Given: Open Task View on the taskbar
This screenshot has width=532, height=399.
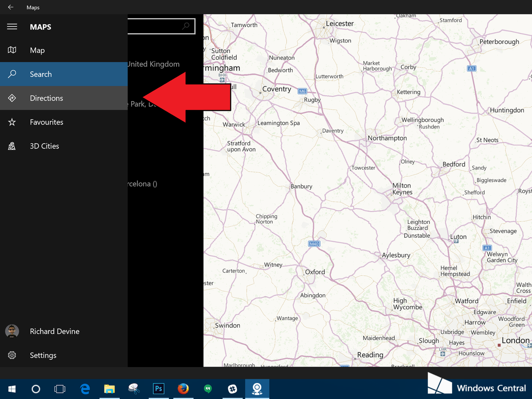Looking at the screenshot, I should pos(60,389).
